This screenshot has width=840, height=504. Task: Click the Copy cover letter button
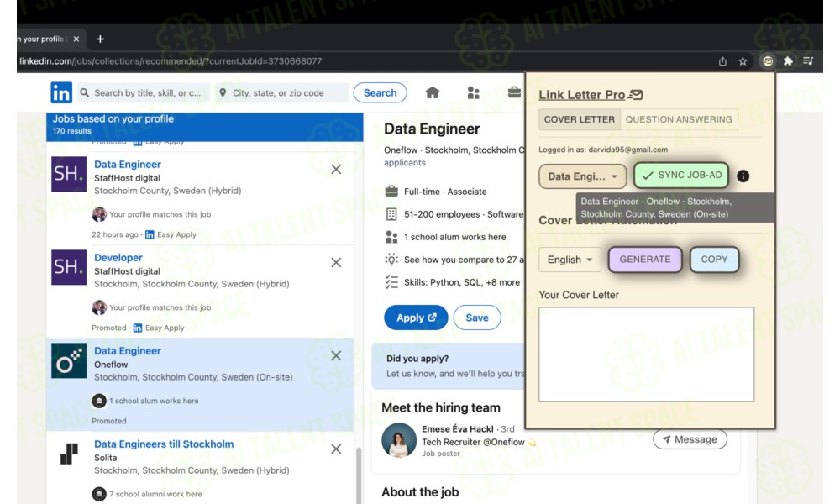[714, 260]
